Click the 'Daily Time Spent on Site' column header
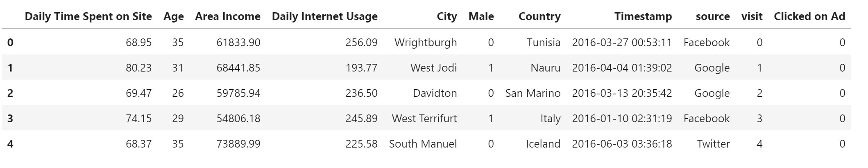868x168 pixels. [x=88, y=16]
